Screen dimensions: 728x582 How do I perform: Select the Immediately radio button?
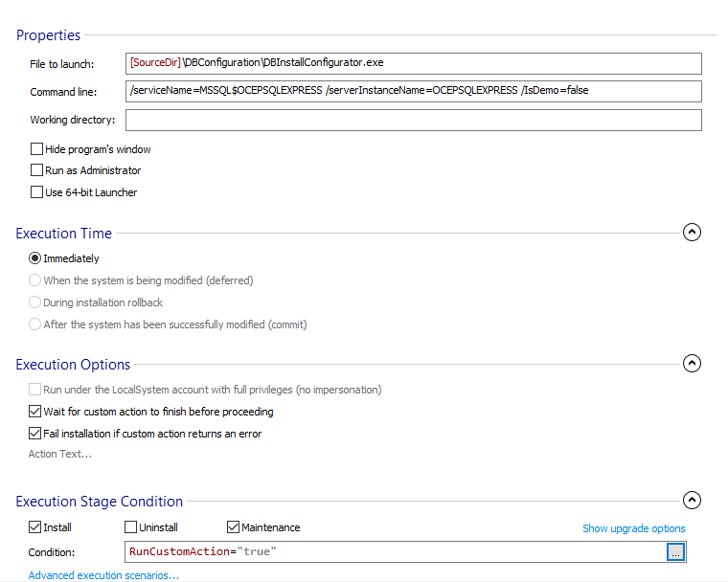[x=35, y=258]
